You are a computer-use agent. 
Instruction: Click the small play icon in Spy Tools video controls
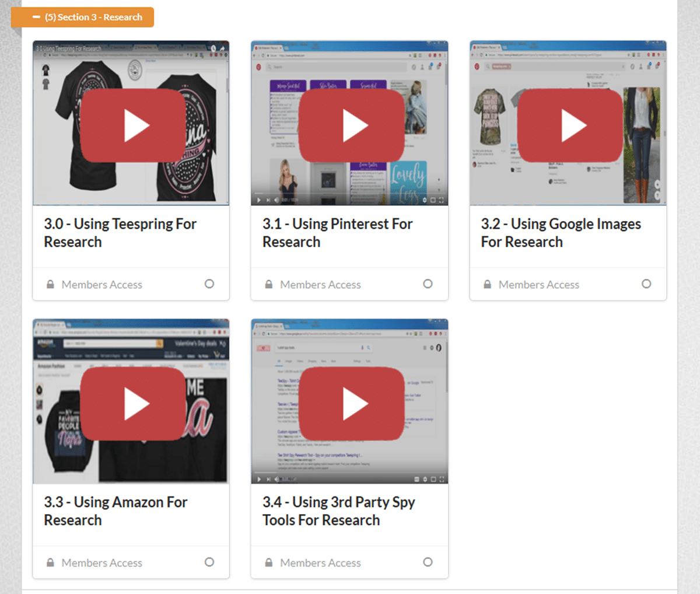259,479
